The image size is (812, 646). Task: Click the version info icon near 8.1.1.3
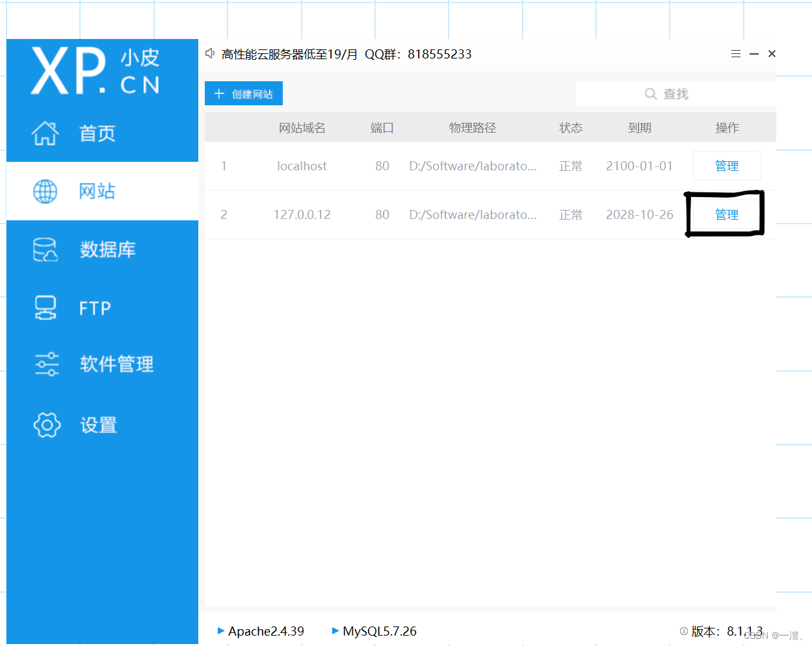683,630
